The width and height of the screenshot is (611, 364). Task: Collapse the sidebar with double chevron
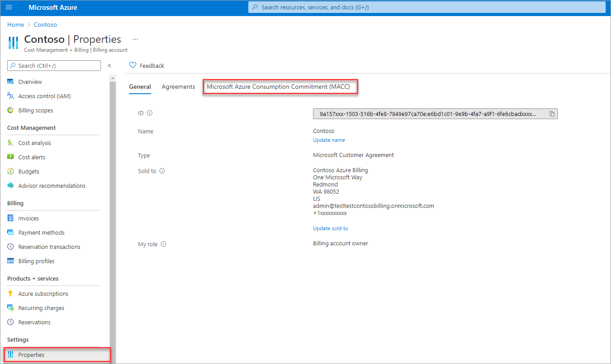(109, 66)
